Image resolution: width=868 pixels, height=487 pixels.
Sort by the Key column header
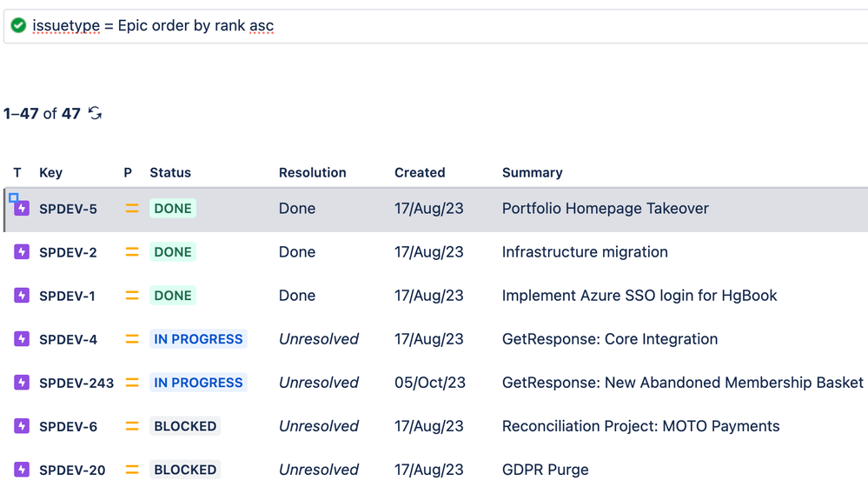click(x=51, y=173)
